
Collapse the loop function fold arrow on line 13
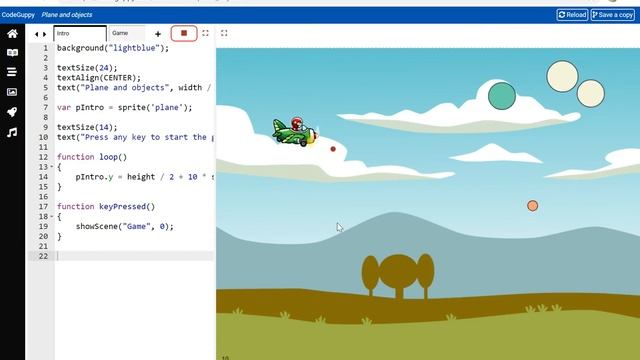tap(52, 167)
